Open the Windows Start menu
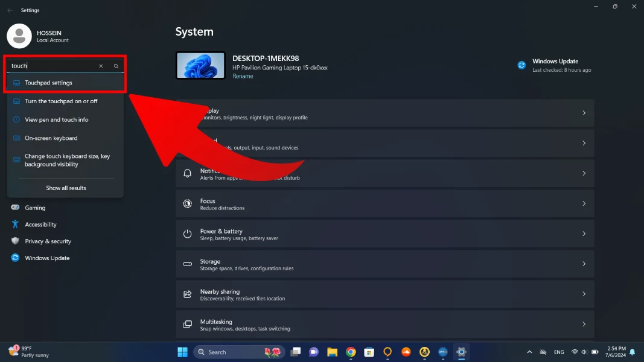 (x=182, y=352)
